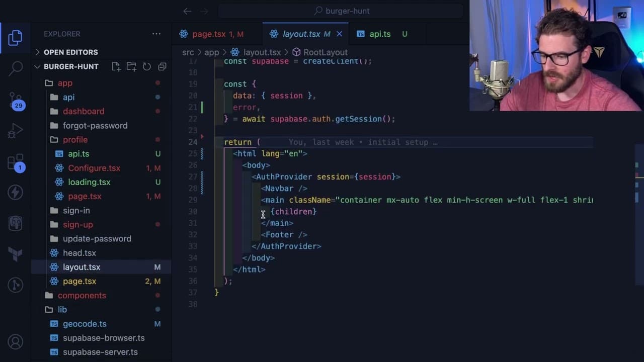Click the src breadcrumb segment
The image size is (644, 362).
point(188,52)
